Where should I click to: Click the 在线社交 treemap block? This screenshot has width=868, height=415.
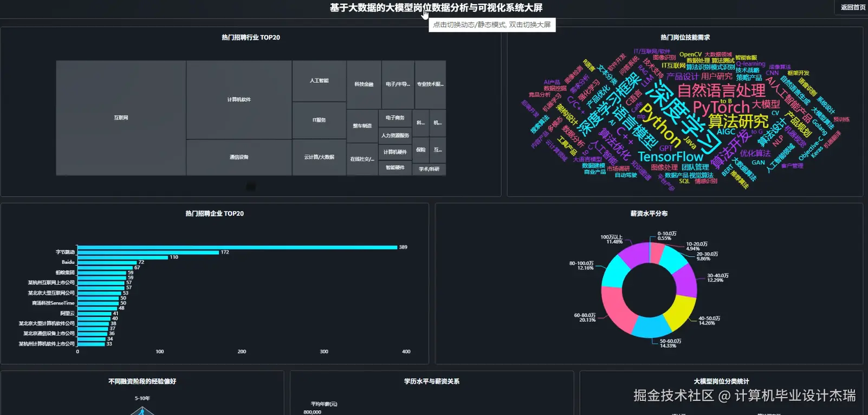tap(362, 159)
